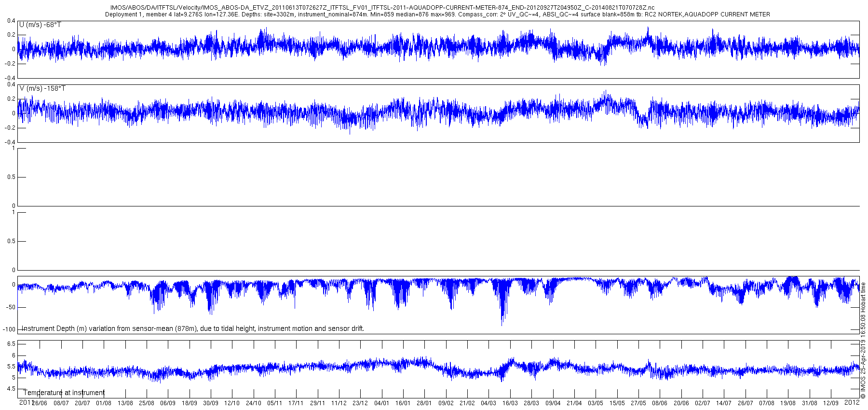Click the 05/11 date tick label
This screenshot has width=868, height=410.
coord(275,403)
